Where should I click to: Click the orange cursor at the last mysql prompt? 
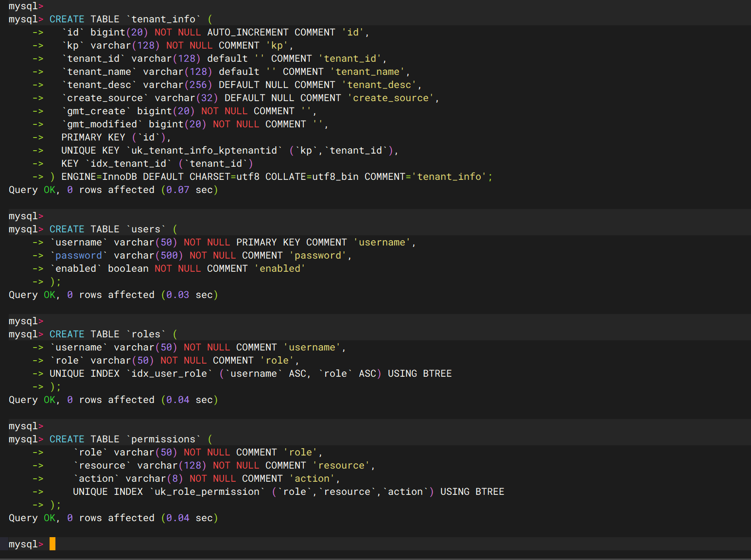click(52, 544)
